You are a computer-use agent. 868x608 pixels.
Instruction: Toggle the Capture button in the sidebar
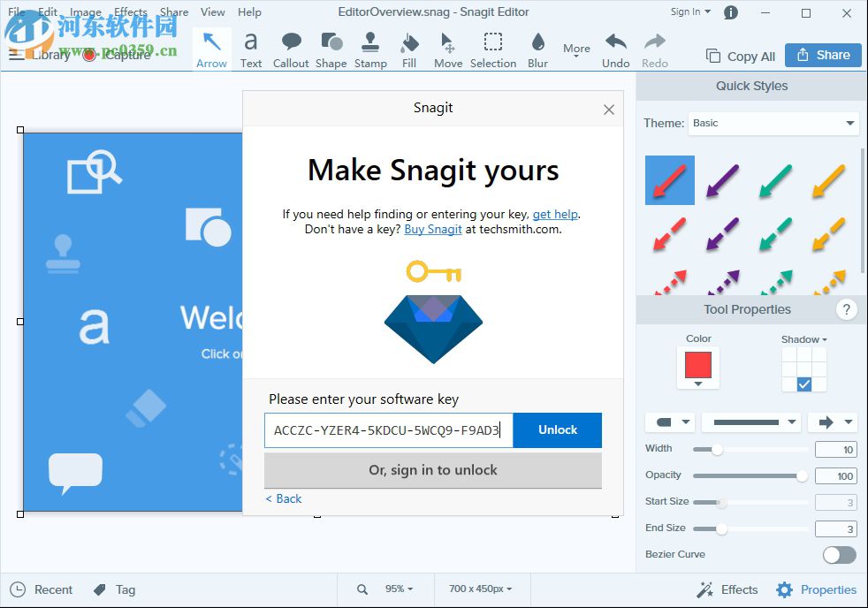[x=117, y=54]
